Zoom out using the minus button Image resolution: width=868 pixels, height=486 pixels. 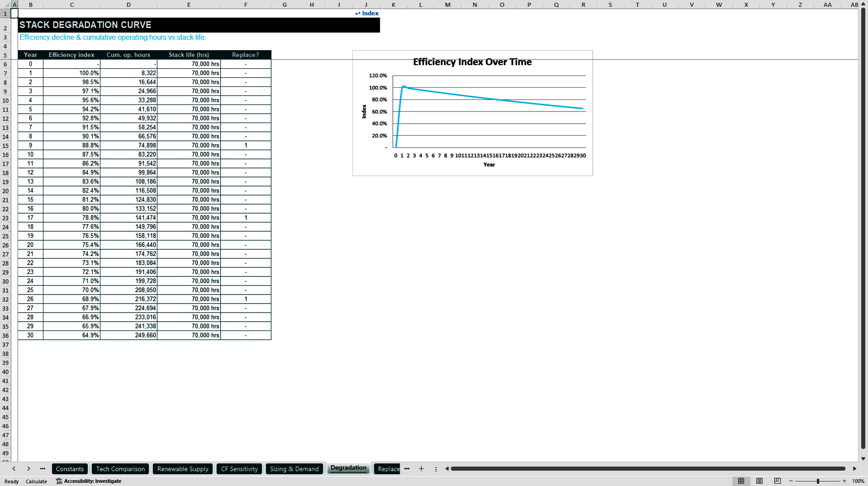pos(791,481)
